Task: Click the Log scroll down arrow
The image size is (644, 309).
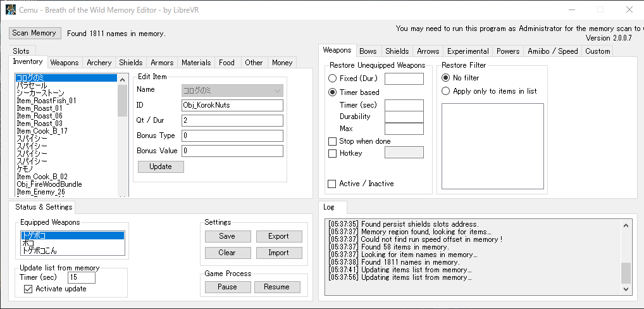Action: [626, 289]
